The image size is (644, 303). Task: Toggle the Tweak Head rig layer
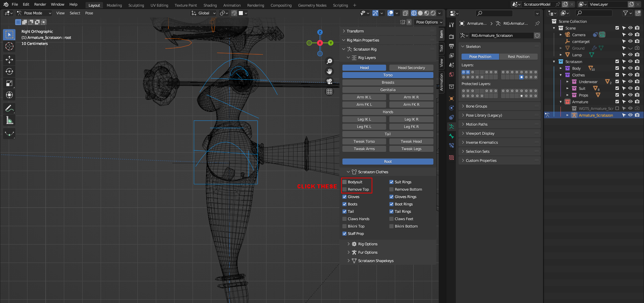[411, 141]
